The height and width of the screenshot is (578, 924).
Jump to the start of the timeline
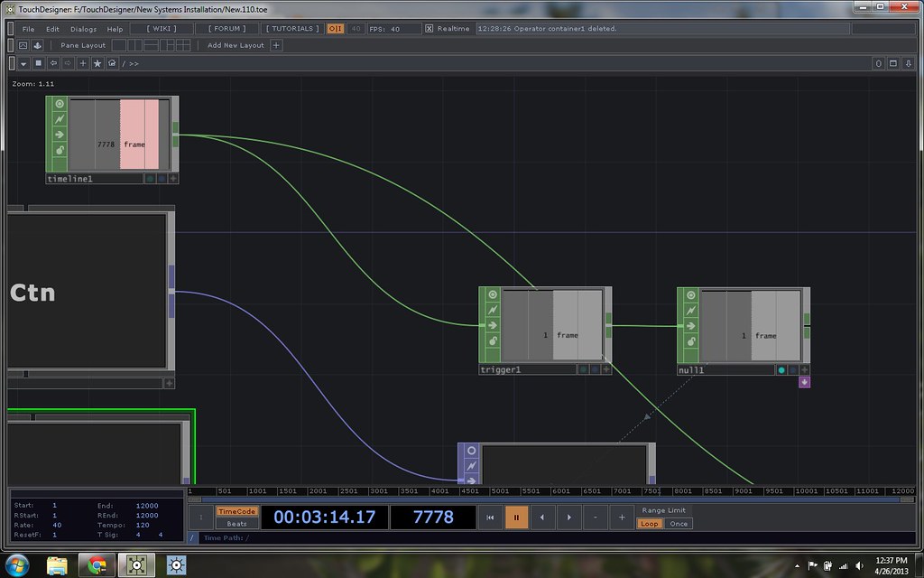[x=490, y=517]
